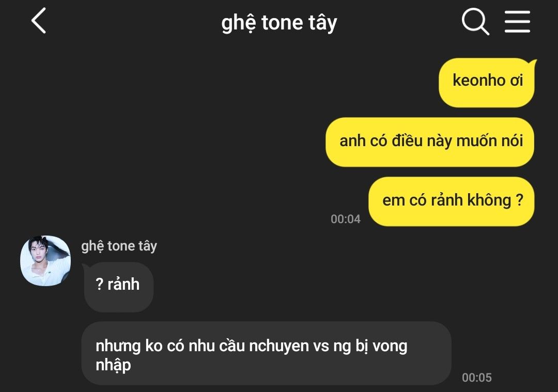
Task: Click the question mark ending em có rảnh không
Action: tap(519, 200)
